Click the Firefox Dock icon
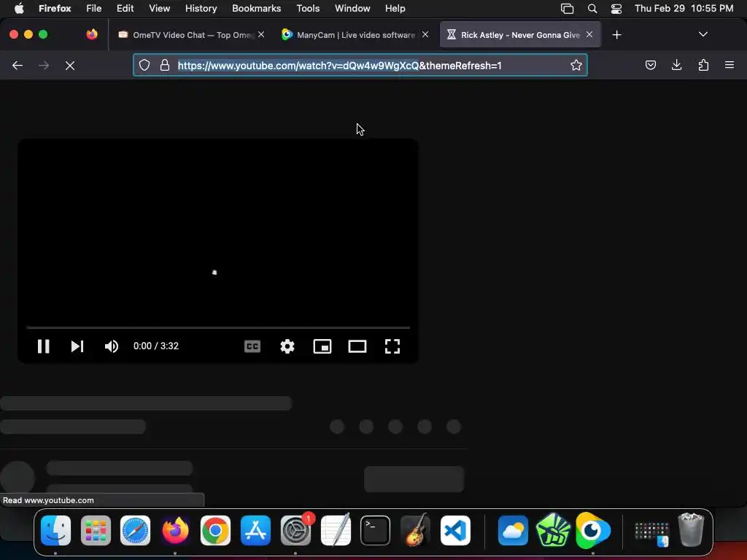The width and height of the screenshot is (747, 560). coord(175,531)
